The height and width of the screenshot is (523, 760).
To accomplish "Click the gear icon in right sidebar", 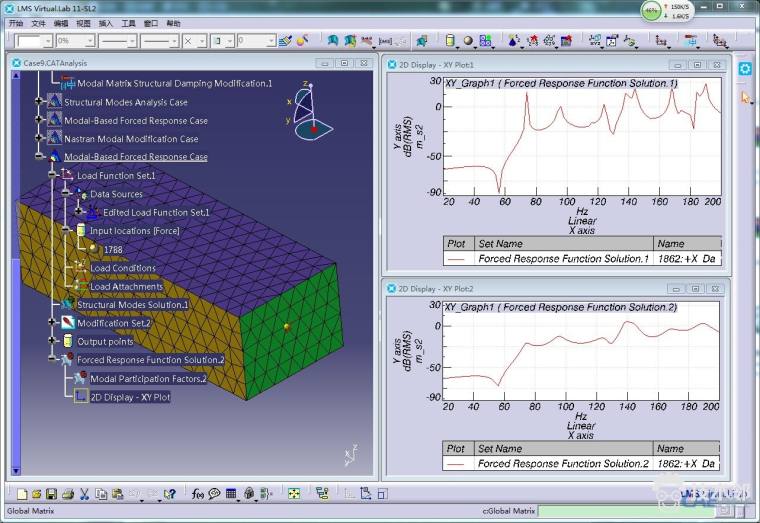I will pyautogui.click(x=745, y=68).
